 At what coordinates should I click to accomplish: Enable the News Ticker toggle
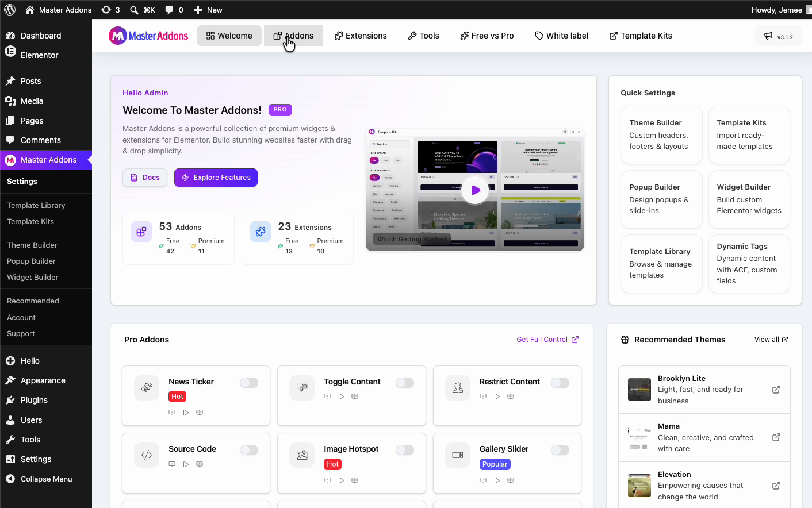click(x=249, y=383)
